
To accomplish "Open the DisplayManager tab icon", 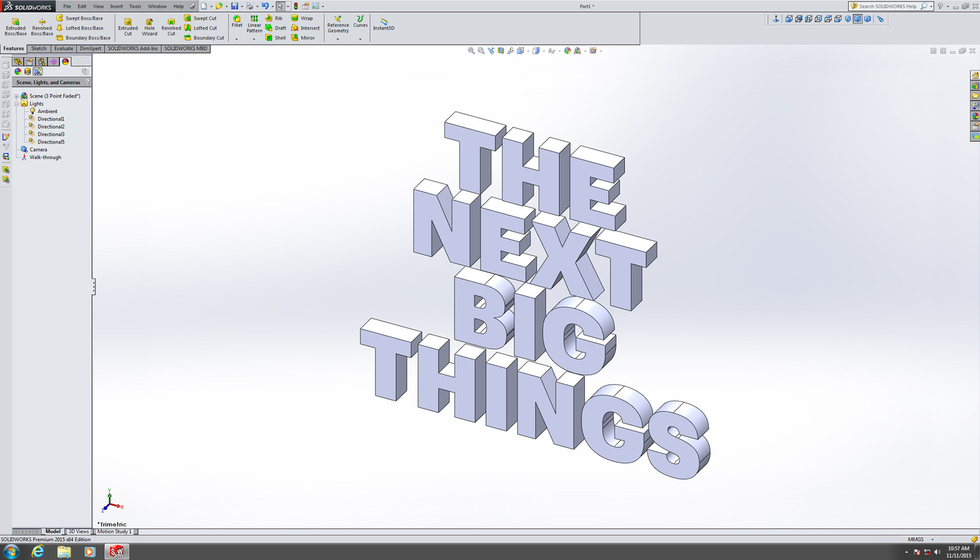I will coord(65,61).
